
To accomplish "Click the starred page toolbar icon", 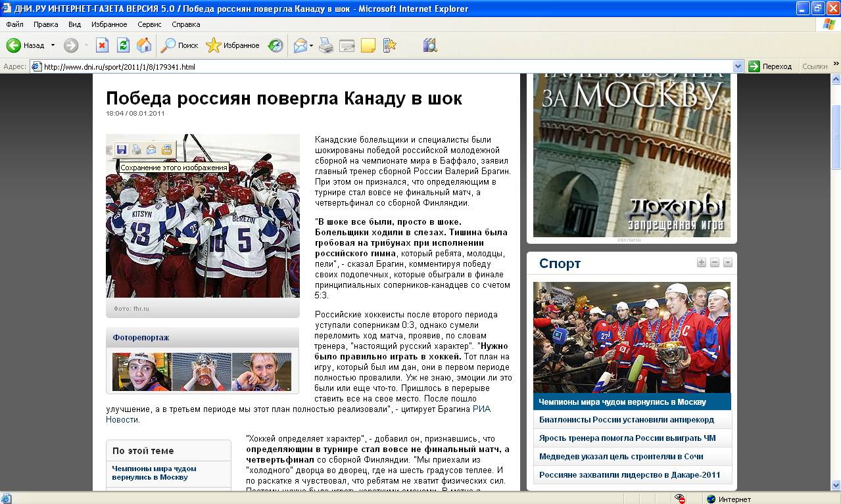I will click(389, 45).
